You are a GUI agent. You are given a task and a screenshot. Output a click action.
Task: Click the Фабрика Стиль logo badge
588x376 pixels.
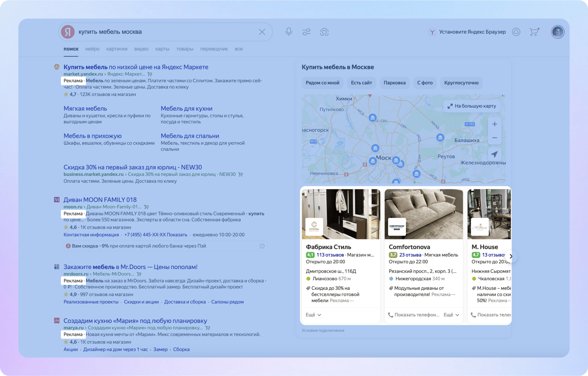[314, 227]
